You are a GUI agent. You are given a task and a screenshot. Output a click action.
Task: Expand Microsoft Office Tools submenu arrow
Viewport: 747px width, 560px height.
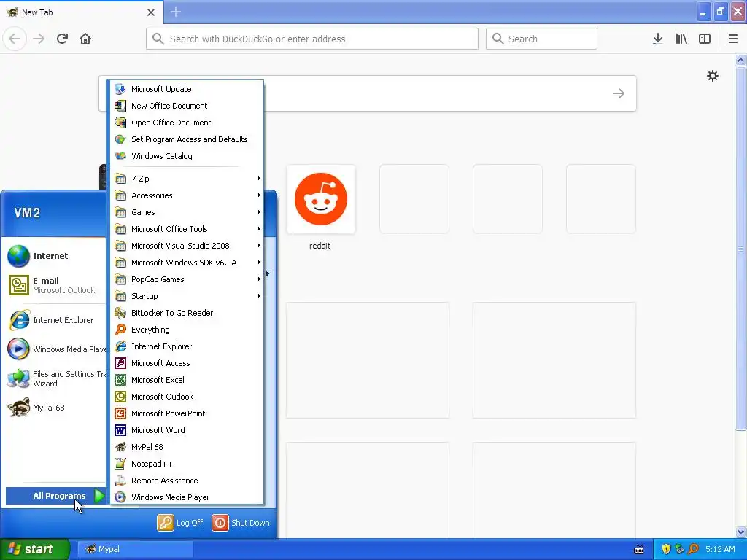point(259,228)
